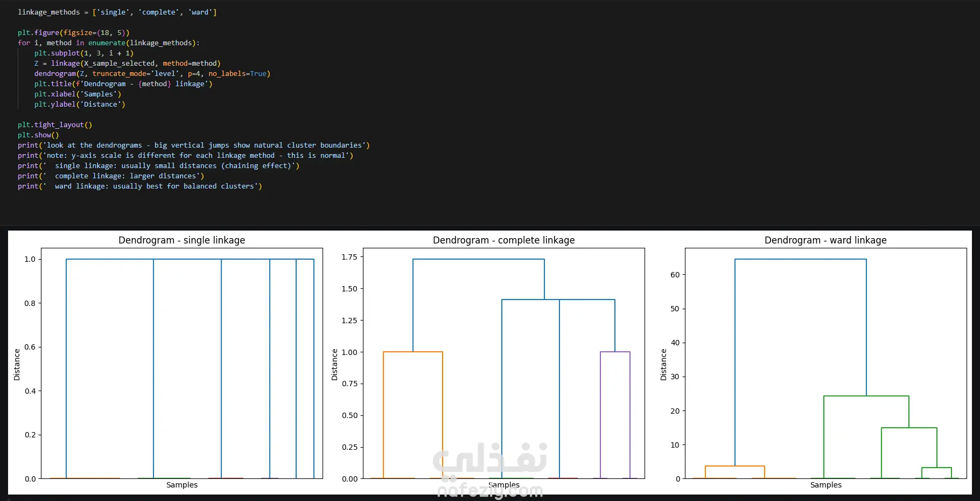This screenshot has width=980, height=501.
Task: Click the 'plt.tight_layout()' code line
Action: pos(54,124)
